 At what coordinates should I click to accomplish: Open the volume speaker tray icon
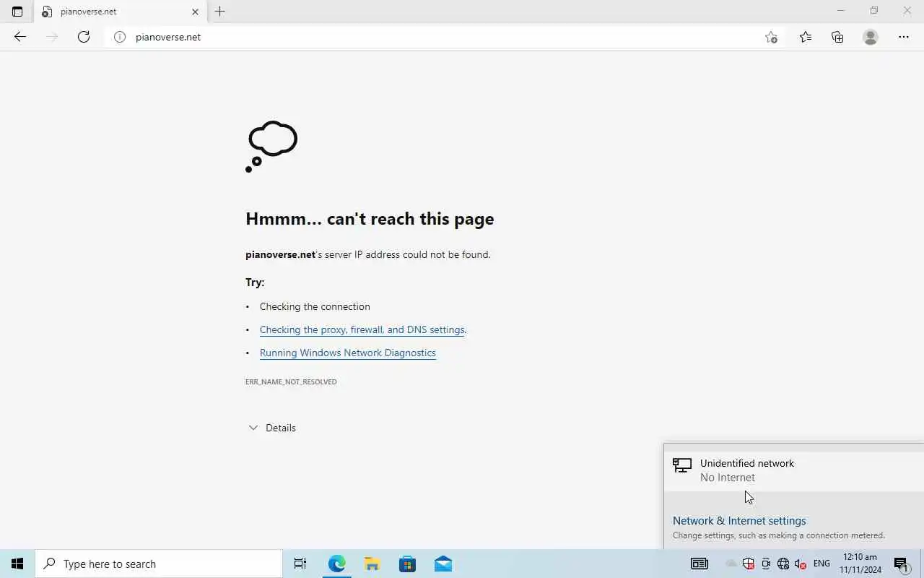[801, 564]
